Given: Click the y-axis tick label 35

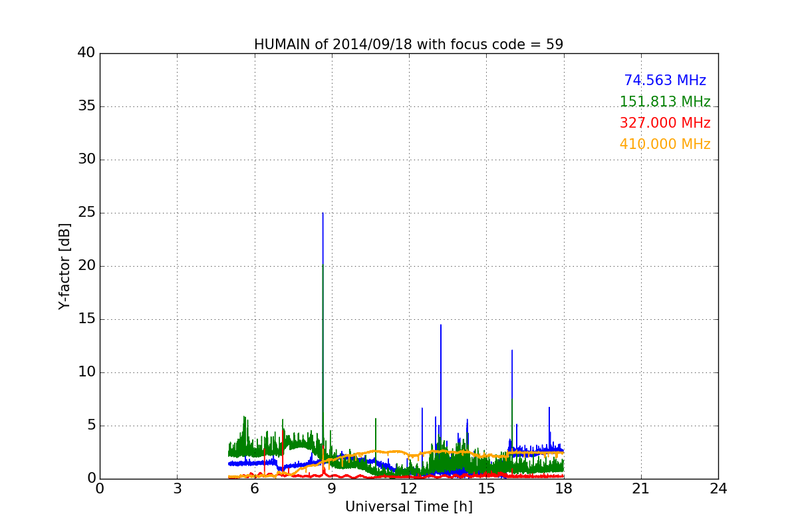Looking at the screenshot, I should 86,106.
